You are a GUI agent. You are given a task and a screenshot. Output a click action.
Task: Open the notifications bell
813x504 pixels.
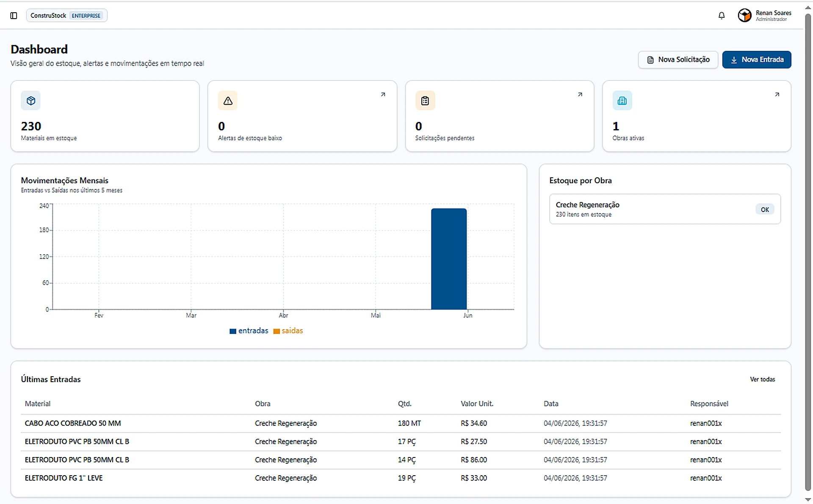coord(722,16)
